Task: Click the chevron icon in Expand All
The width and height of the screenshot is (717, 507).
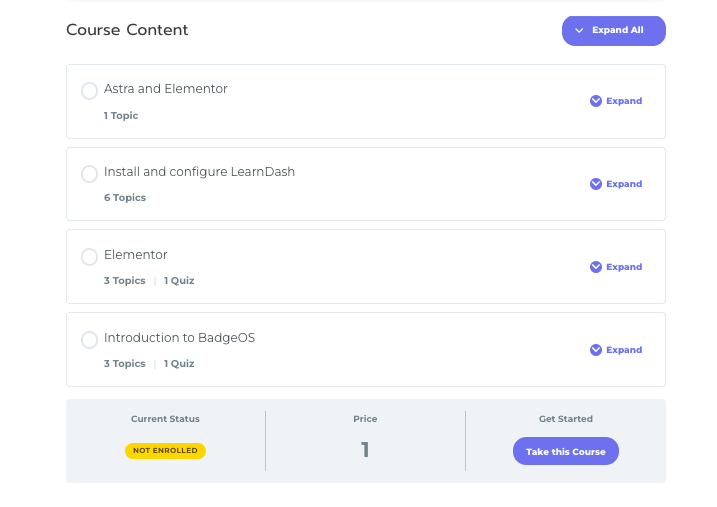Action: point(580,31)
